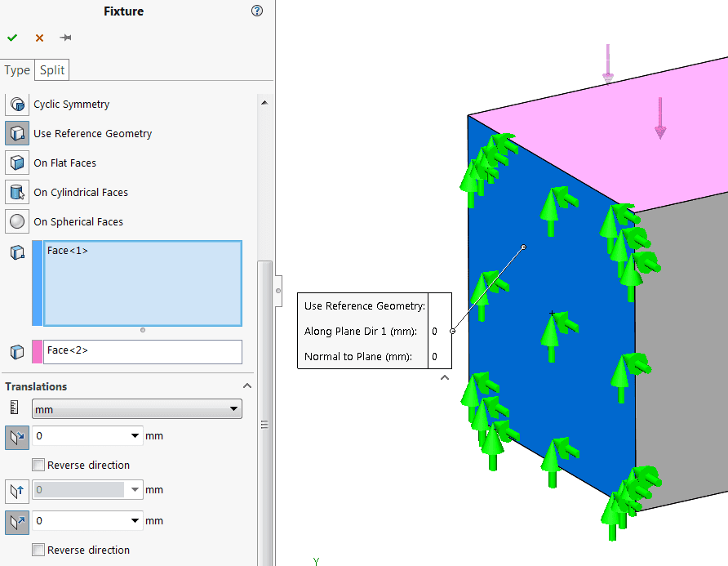Select the On Cylindrical Faces fixture icon
The height and width of the screenshot is (566, 728).
coord(17,192)
